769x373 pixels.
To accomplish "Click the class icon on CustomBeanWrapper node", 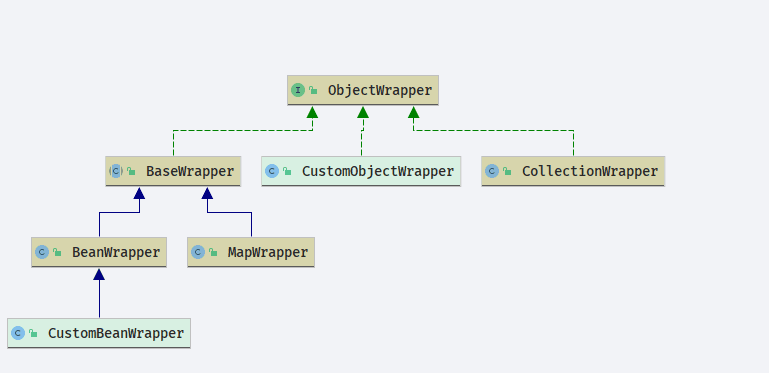I will tap(18, 333).
